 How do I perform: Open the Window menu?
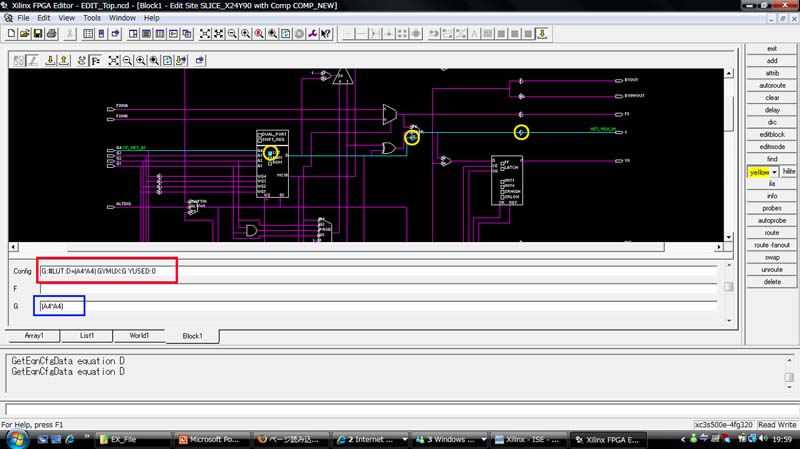122,18
